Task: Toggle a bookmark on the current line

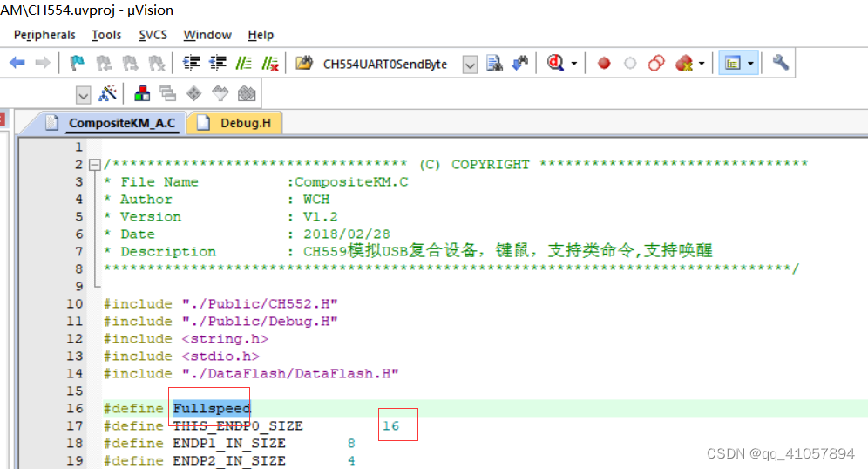Action: point(77,63)
